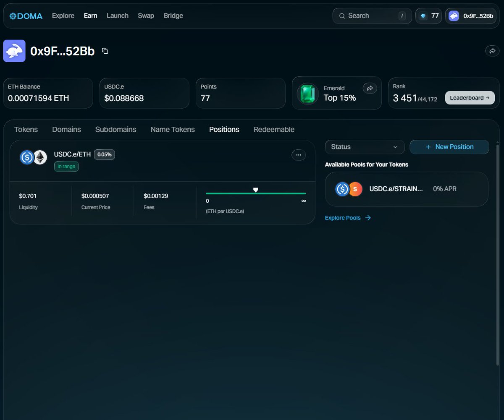Screen dimensions: 504x420
Task: Switch to the Name Tokens tab
Action: pos(173,129)
